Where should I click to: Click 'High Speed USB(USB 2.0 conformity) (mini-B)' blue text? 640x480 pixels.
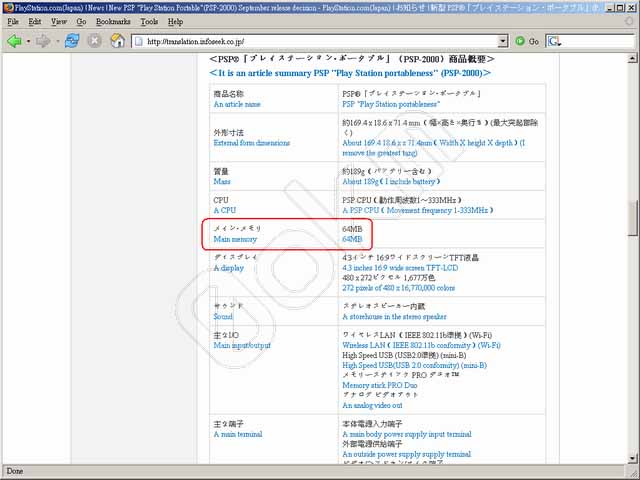[414, 365]
